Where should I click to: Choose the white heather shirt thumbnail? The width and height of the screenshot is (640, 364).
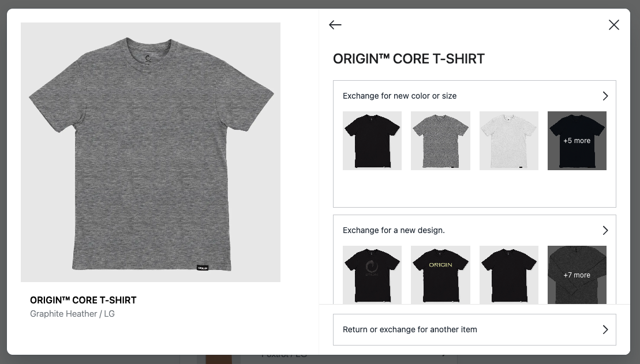[x=509, y=141]
